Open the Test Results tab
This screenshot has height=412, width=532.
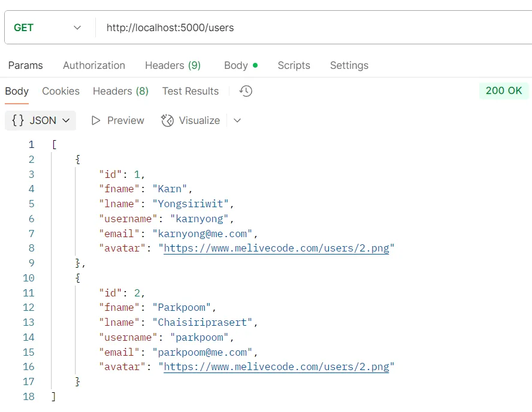pos(190,91)
